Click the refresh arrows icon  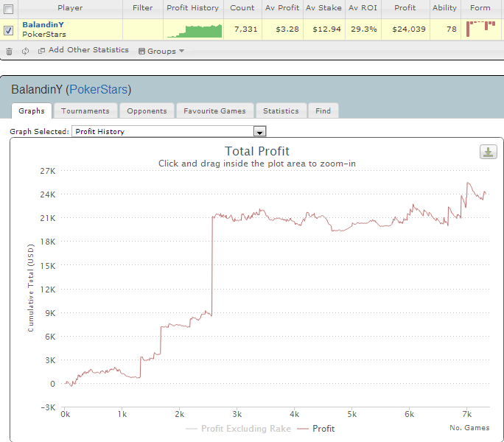pos(25,51)
